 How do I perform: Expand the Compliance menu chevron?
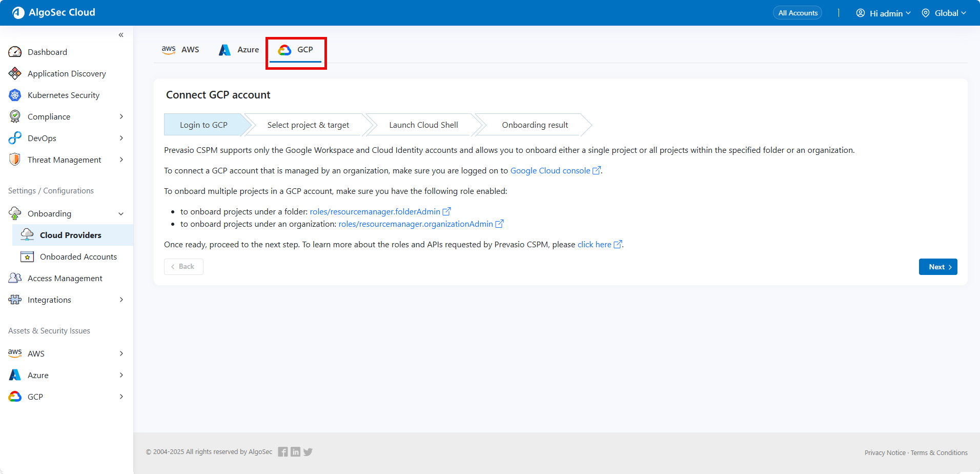tap(121, 116)
